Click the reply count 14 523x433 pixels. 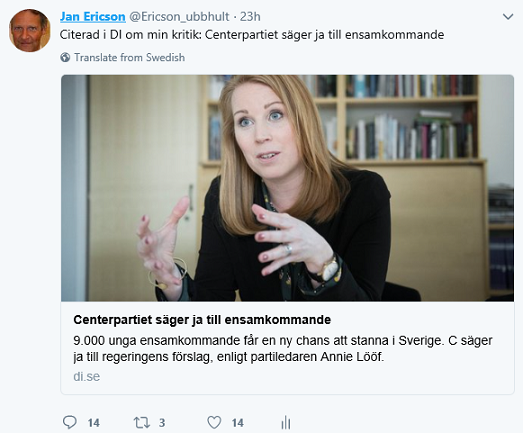[94, 423]
